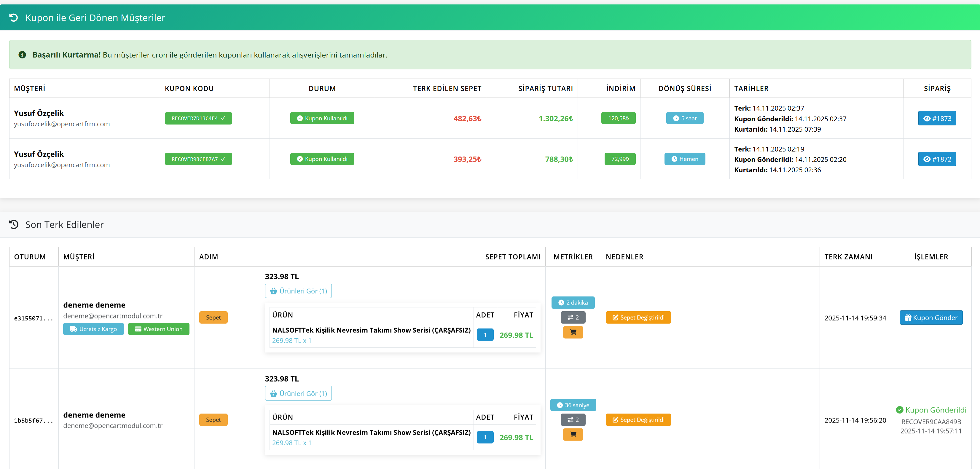Collapse second 'Ürünleri Gör (1)' product list
Image resolution: width=980 pixels, height=469 pixels.
298,393
